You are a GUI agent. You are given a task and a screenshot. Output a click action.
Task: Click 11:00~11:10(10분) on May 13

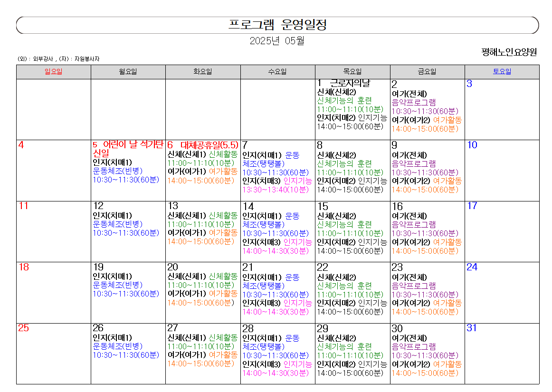click(x=200, y=224)
